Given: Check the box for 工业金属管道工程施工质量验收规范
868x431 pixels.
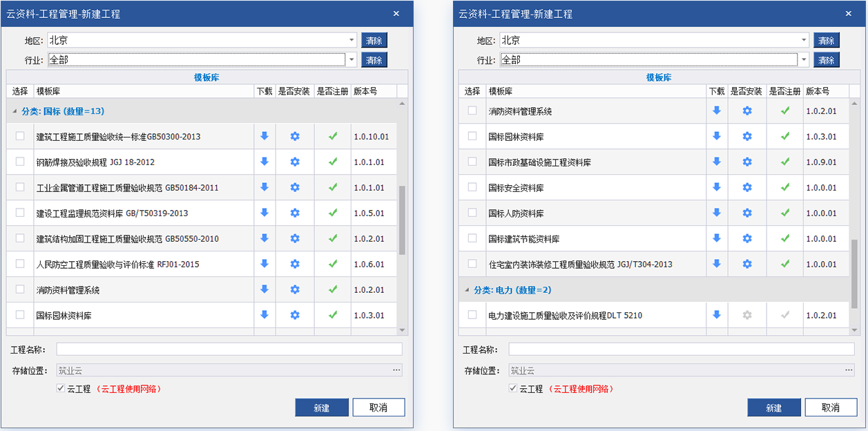Looking at the screenshot, I should (20, 187).
